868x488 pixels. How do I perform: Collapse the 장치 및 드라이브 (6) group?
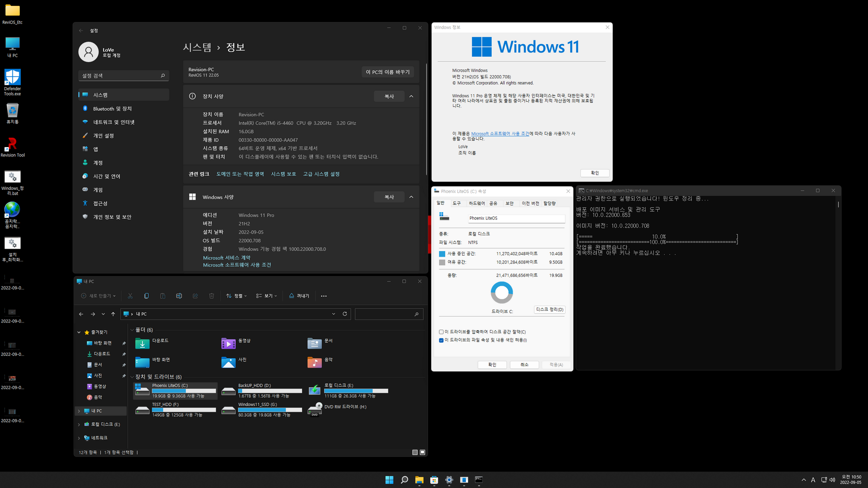[x=132, y=377]
